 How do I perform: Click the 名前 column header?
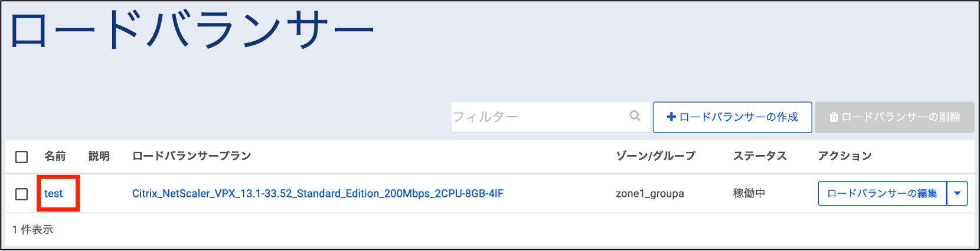[55, 156]
